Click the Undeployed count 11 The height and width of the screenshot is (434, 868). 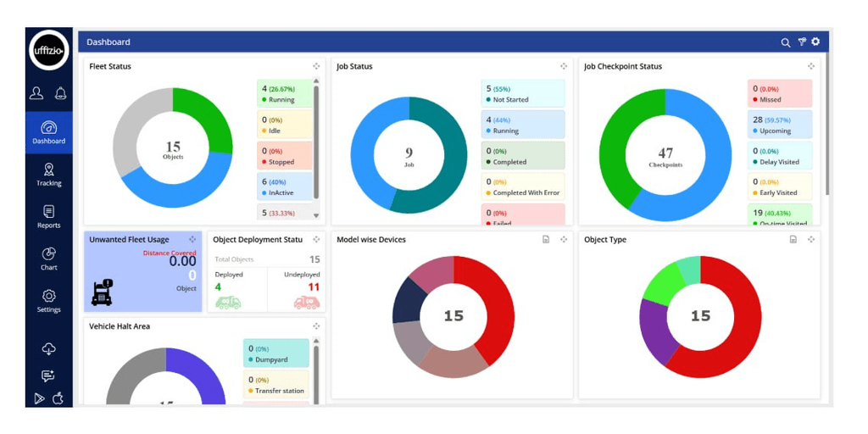(x=314, y=287)
